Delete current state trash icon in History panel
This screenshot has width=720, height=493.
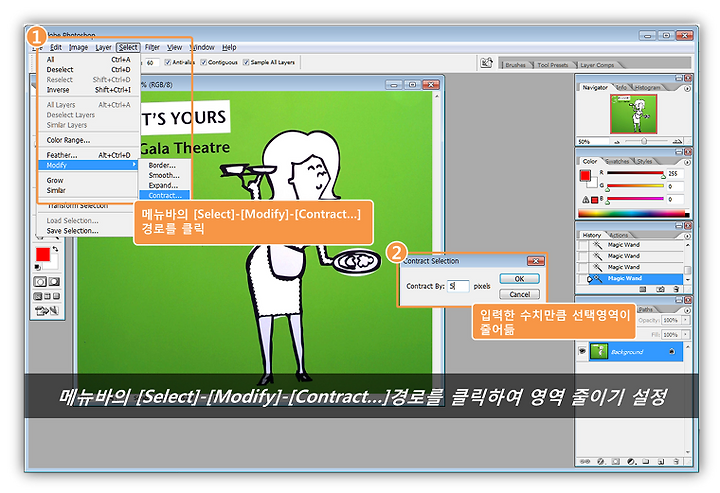[676, 289]
